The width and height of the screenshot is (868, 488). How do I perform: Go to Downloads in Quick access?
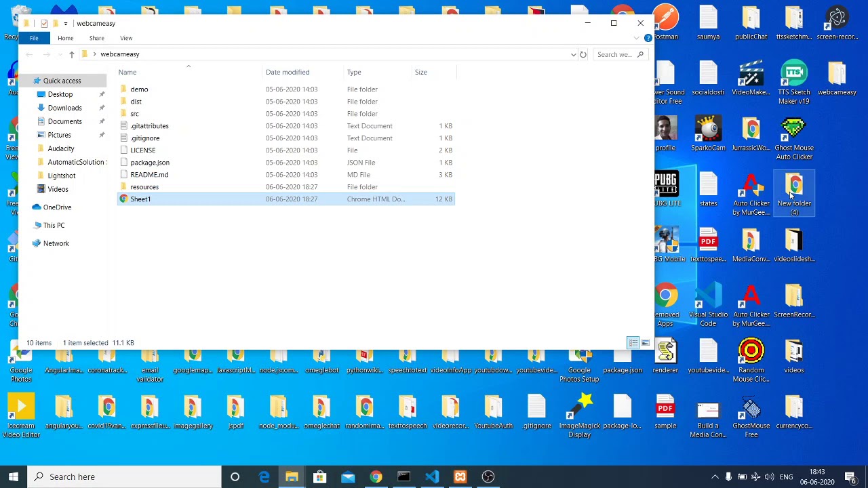64,108
